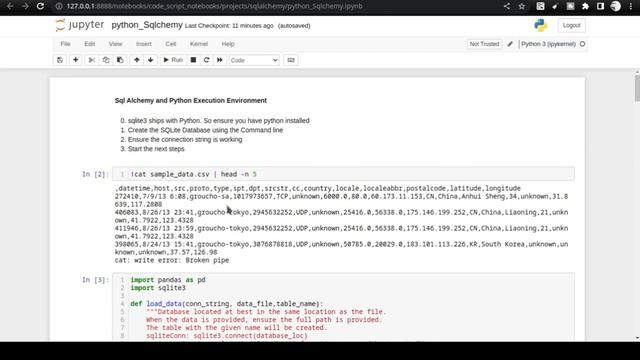Go forward in the browser

(25, 6)
